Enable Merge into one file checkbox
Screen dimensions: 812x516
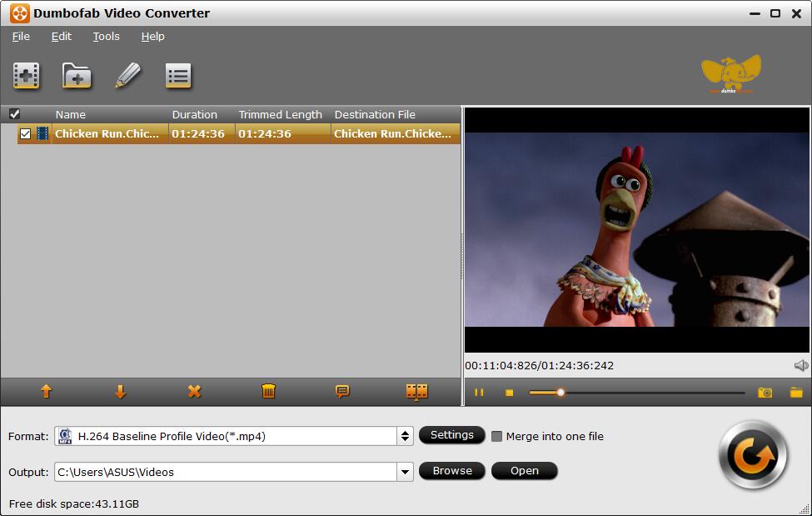[x=496, y=436]
